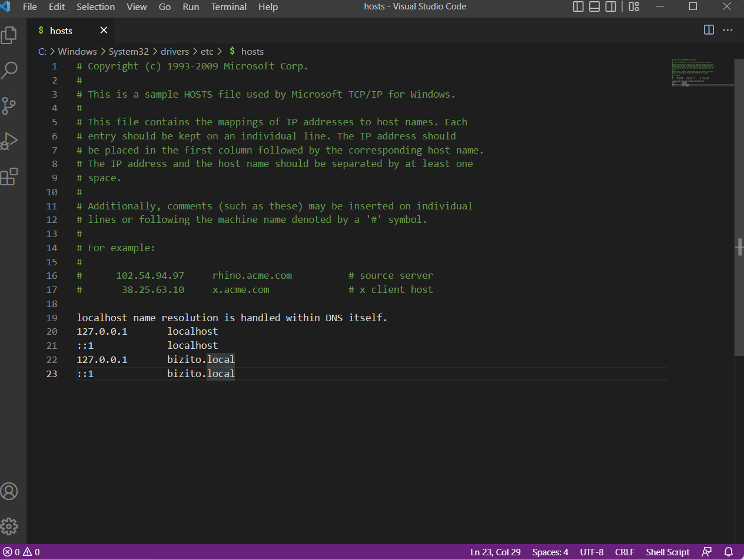Screen dimensions: 744x560
Task: Open the Explorer view in the activity bar
Action: [9, 35]
